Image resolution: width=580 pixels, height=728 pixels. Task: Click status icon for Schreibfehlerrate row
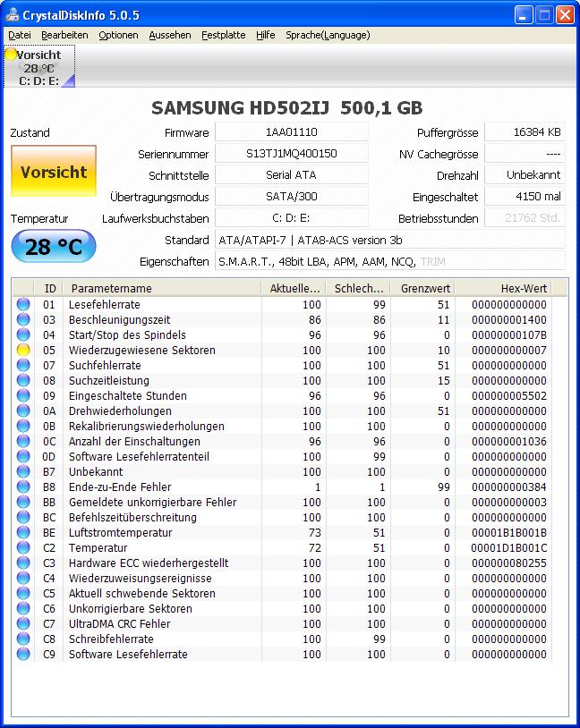tap(23, 639)
